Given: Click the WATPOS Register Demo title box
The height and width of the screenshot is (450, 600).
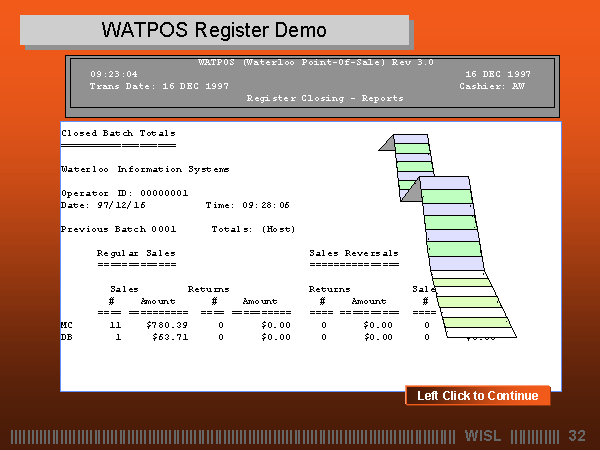Looking at the screenshot, I should point(214,30).
